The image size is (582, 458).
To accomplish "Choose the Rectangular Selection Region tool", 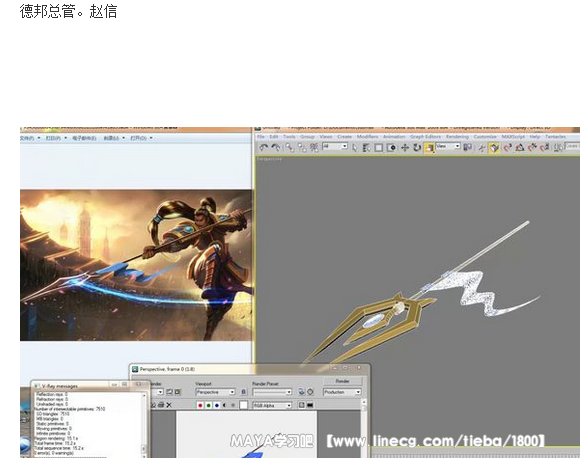I will pyautogui.click(x=379, y=148).
